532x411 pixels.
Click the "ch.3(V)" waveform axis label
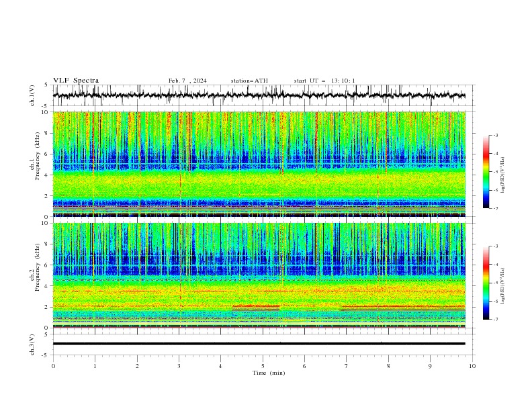(x=32, y=345)
